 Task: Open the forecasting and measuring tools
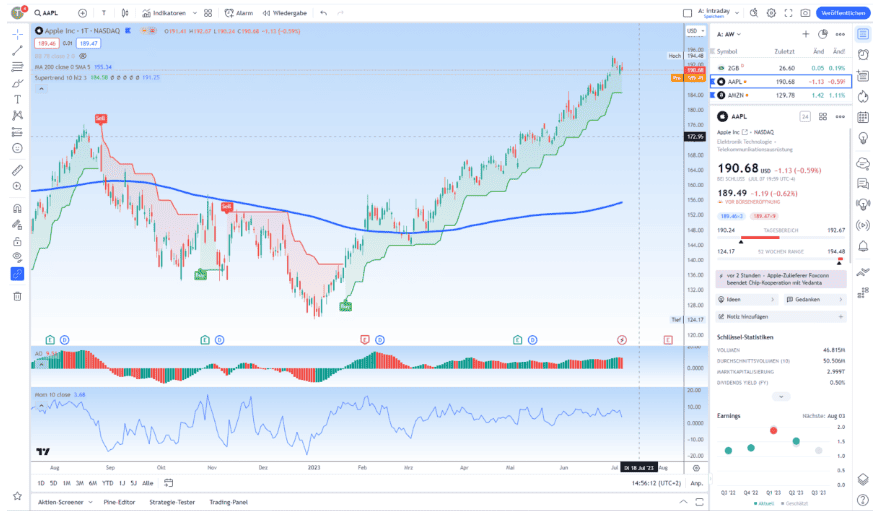pos(17,132)
